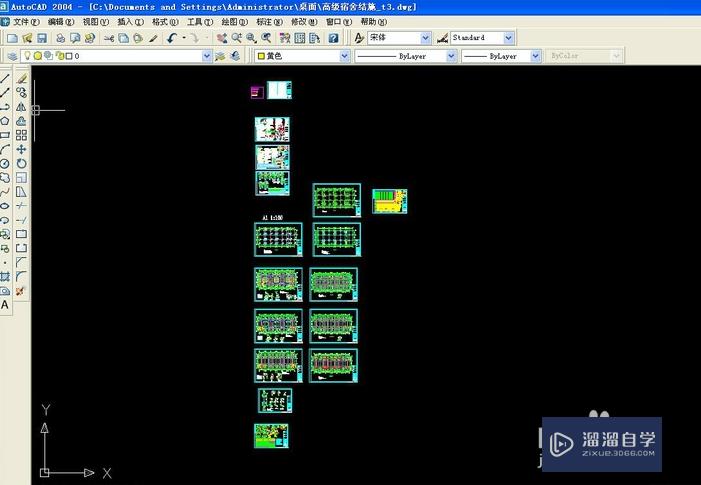Select the Line draw tool
701x485 pixels.
click(x=5, y=79)
